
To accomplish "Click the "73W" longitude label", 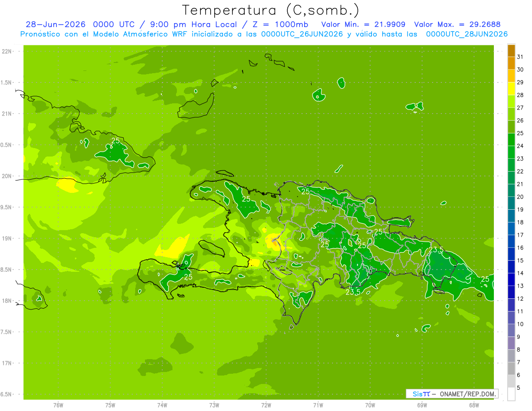I will click(x=214, y=405).
